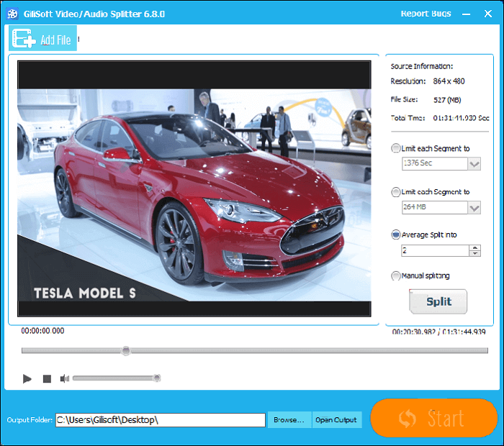Image resolution: width=504 pixels, height=446 pixels.
Task: Decrease the Average Split number with down arrow
Action: pyautogui.click(x=474, y=254)
